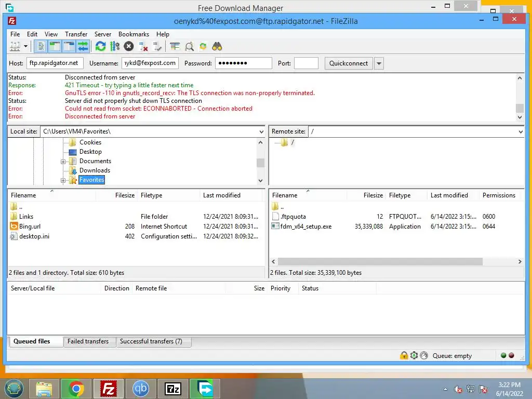Toggle the local directory tree view
Viewport: 532px width, 399px height.
[55, 46]
